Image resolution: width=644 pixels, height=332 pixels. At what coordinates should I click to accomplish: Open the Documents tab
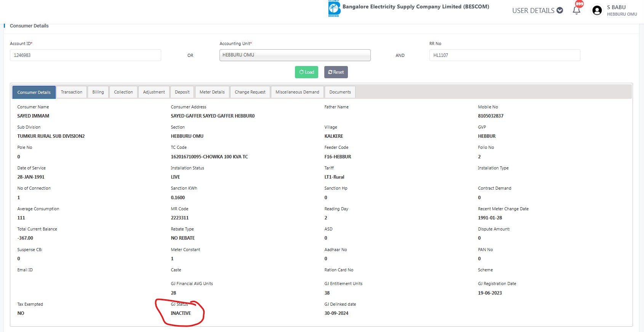340,92
